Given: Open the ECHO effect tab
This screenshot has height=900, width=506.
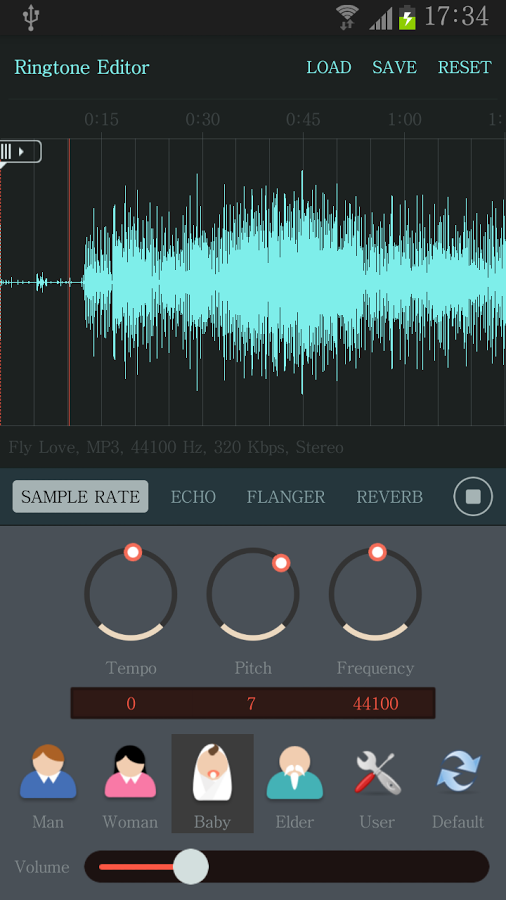Looking at the screenshot, I should pos(193,496).
